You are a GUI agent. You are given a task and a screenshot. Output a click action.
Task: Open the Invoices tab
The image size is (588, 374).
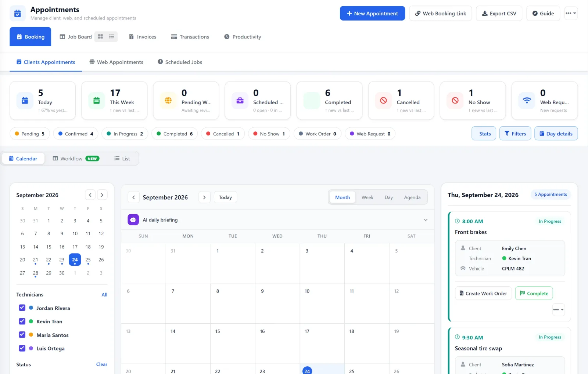coord(143,37)
